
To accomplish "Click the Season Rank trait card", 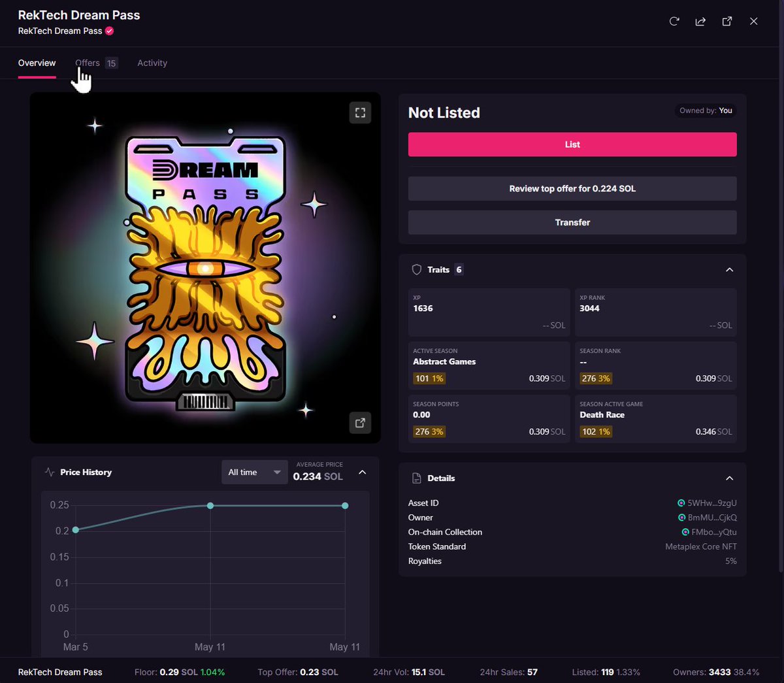I will [656, 366].
